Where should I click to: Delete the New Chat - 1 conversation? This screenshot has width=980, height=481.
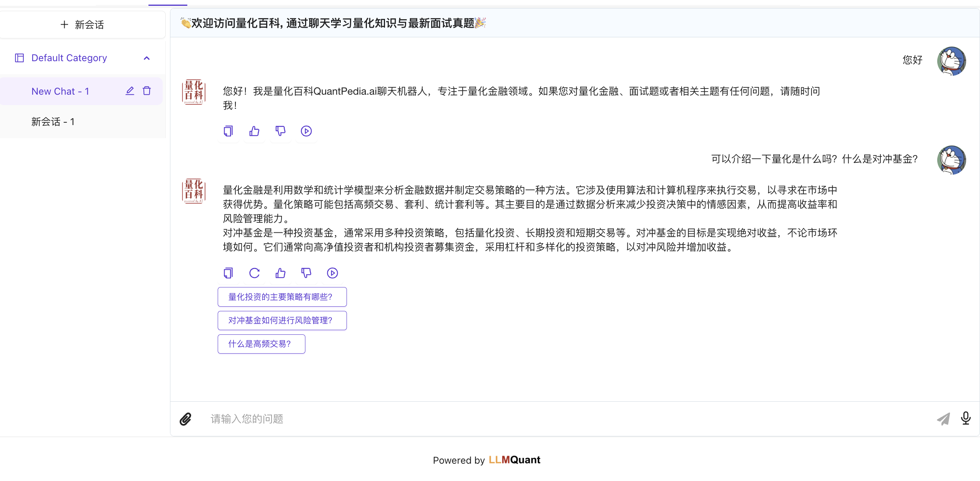click(147, 91)
